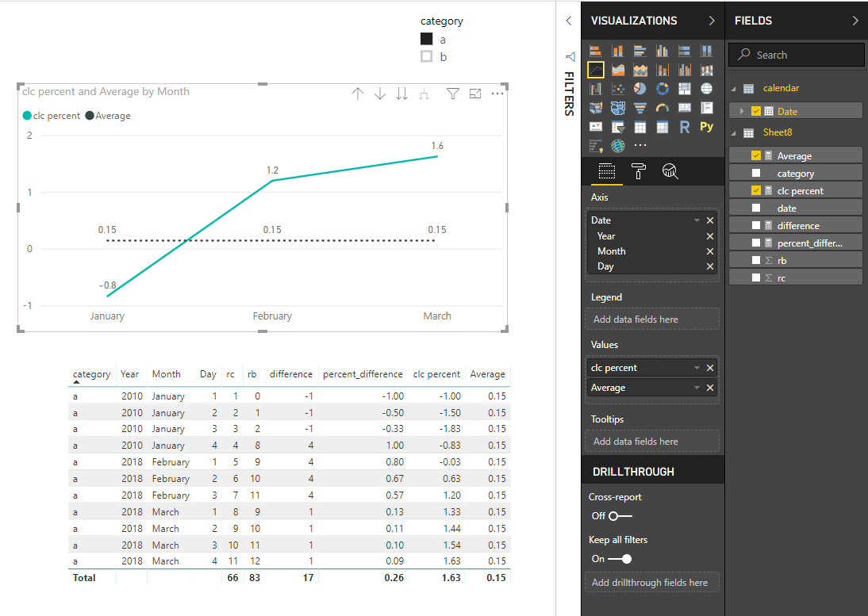Go to next hierarchy level double-arrow icon

tap(402, 94)
